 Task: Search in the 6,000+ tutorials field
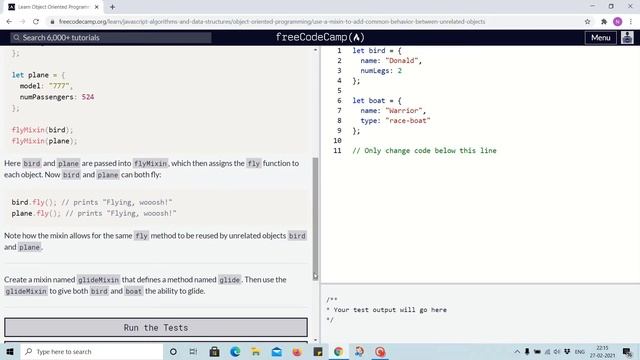(111, 38)
